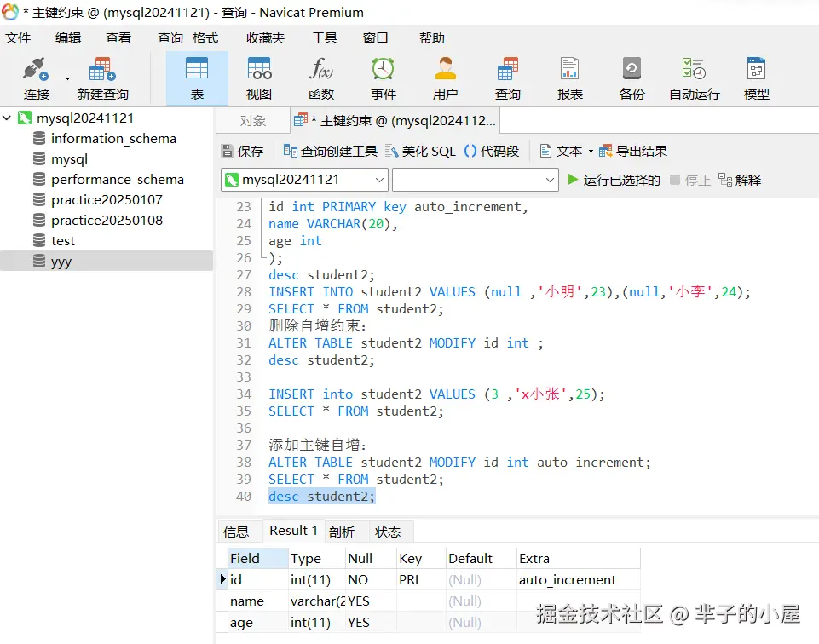Select the test database
Screen dimensions: 819x644
63,240
